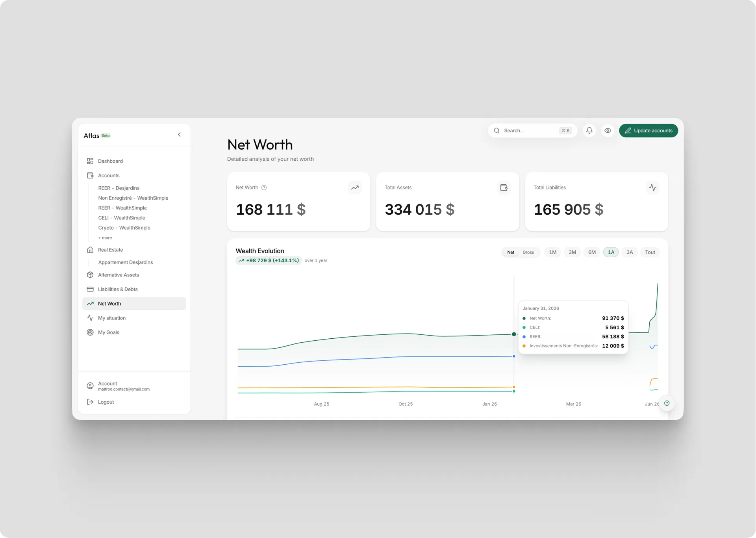Select the Tout time range
The height and width of the screenshot is (538, 756).
650,252
